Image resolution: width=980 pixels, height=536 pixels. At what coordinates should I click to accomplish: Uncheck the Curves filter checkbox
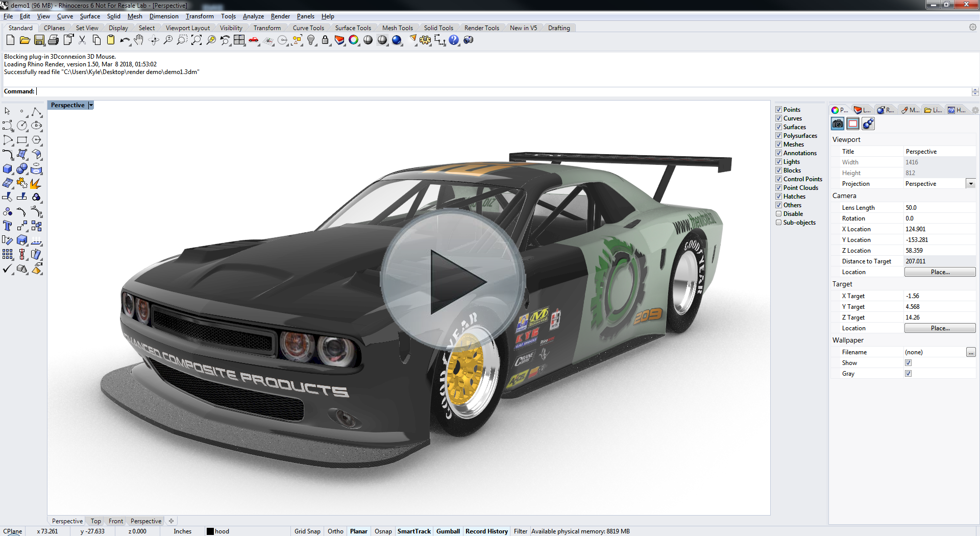tap(779, 118)
